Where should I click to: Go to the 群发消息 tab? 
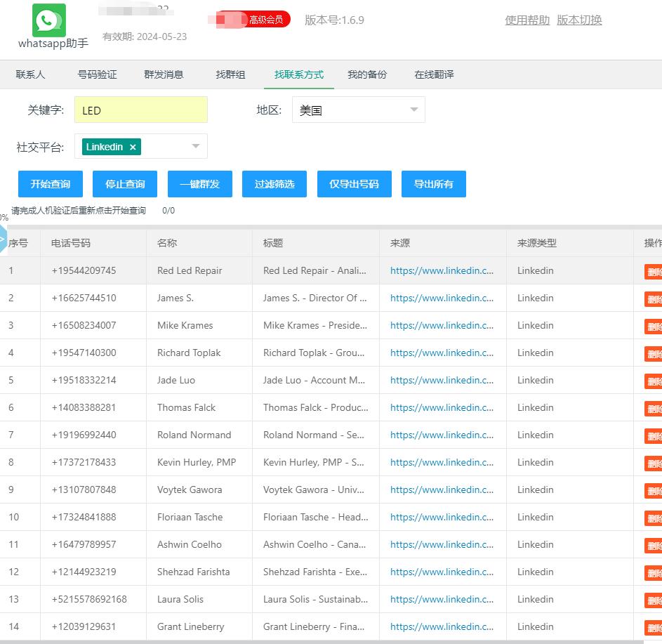(164, 74)
